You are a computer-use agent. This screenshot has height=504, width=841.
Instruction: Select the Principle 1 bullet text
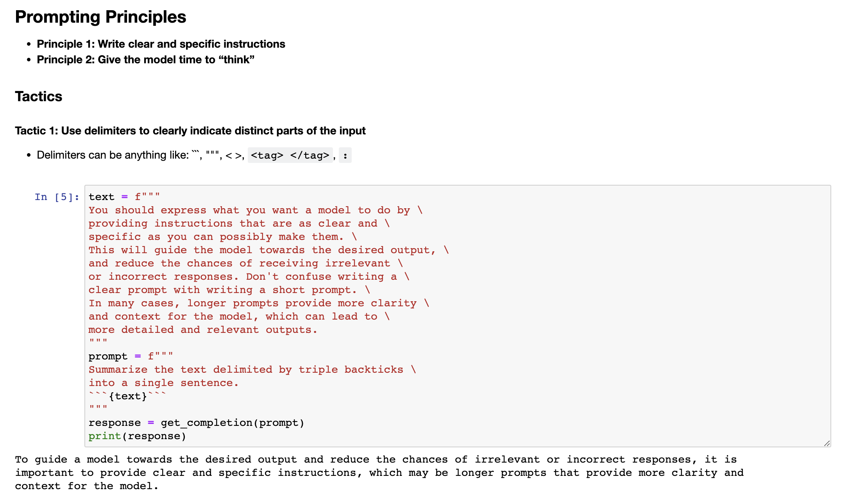click(161, 44)
